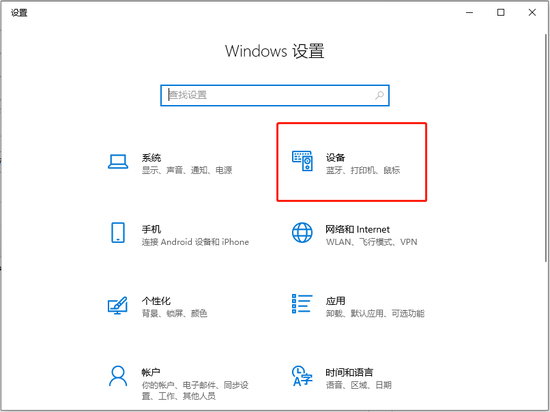Click the 帐户 person icon
Screen dimensions: 550x412
[x=118, y=376]
